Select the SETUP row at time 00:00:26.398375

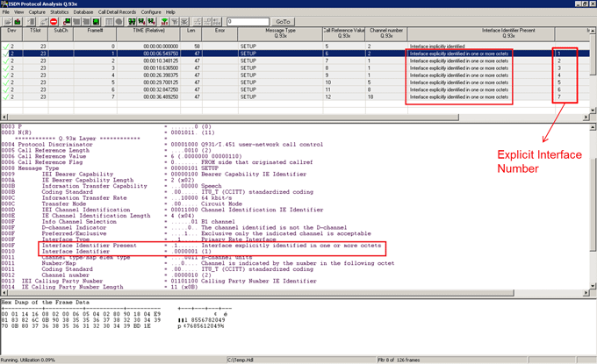(295, 75)
